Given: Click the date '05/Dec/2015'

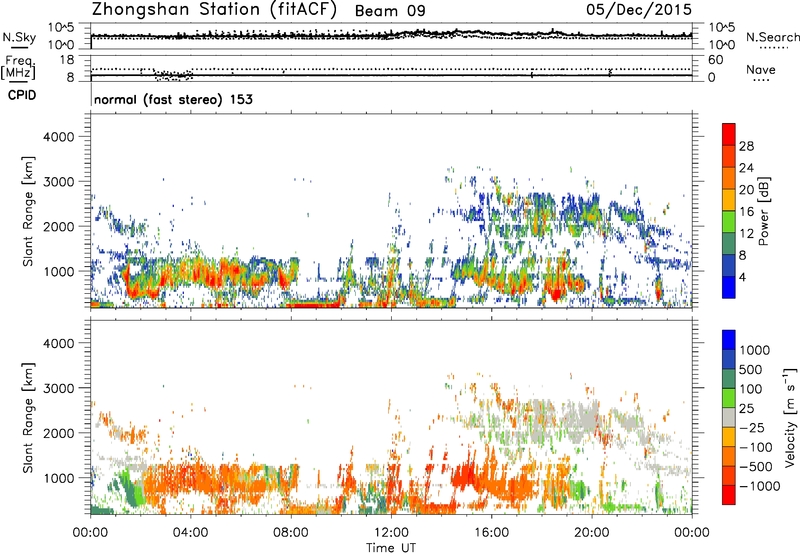Looking at the screenshot, I should pos(639,10).
